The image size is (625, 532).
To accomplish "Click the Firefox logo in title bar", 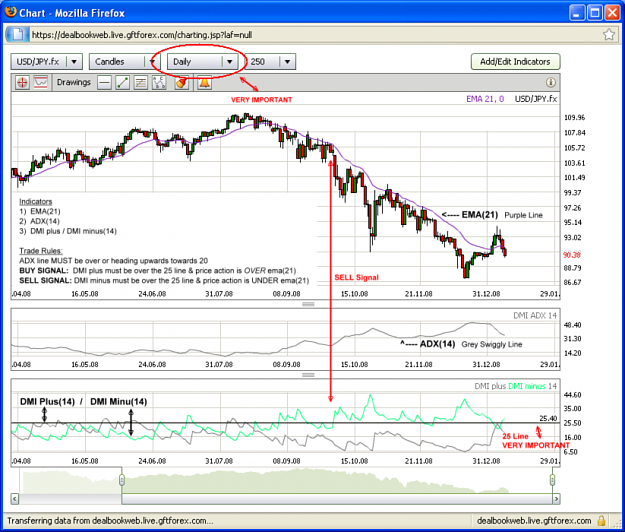I will click(x=11, y=12).
